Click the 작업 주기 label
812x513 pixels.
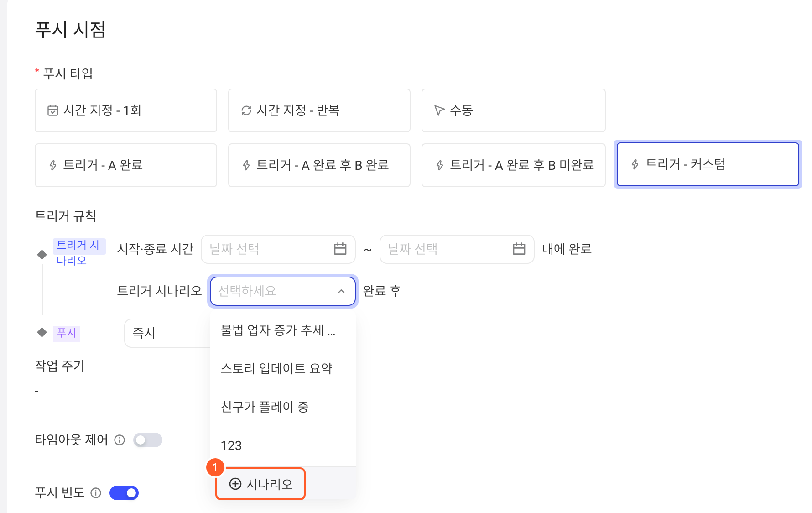(x=60, y=366)
